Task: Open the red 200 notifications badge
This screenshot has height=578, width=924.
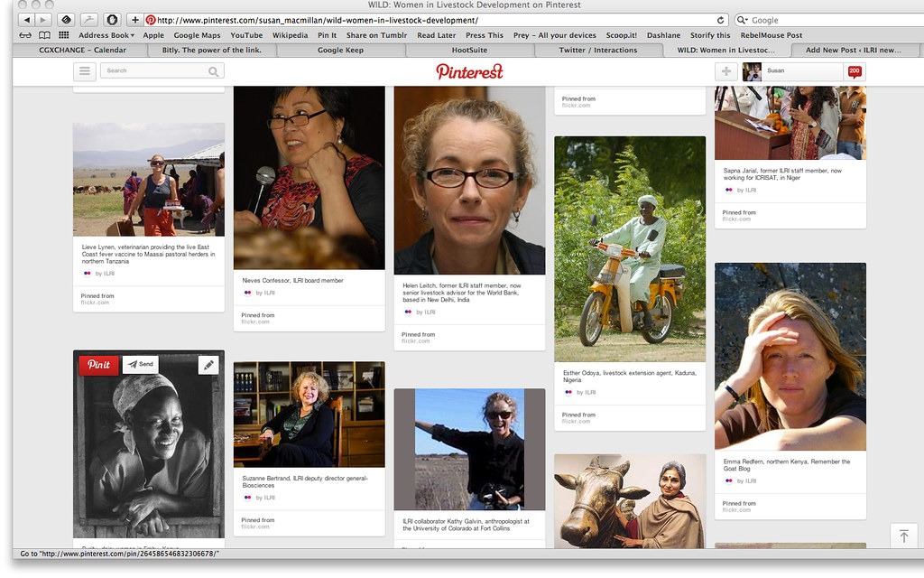Action: coord(855,71)
